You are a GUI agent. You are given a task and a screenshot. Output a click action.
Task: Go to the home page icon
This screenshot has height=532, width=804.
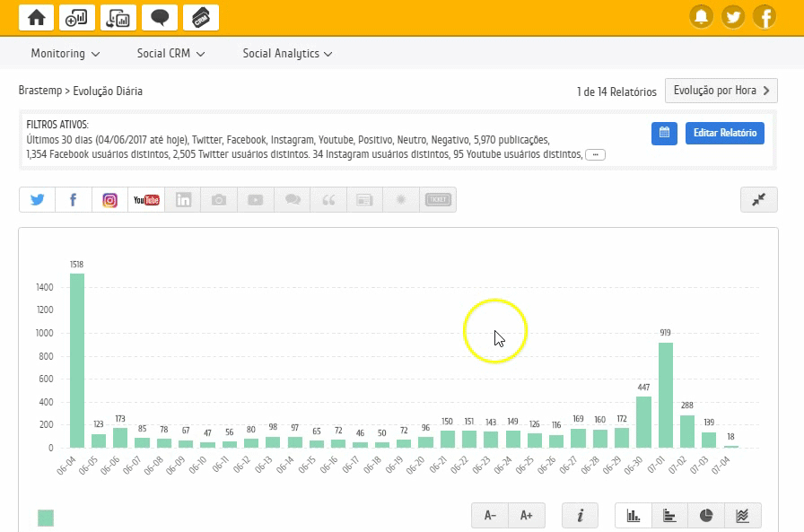click(x=36, y=17)
